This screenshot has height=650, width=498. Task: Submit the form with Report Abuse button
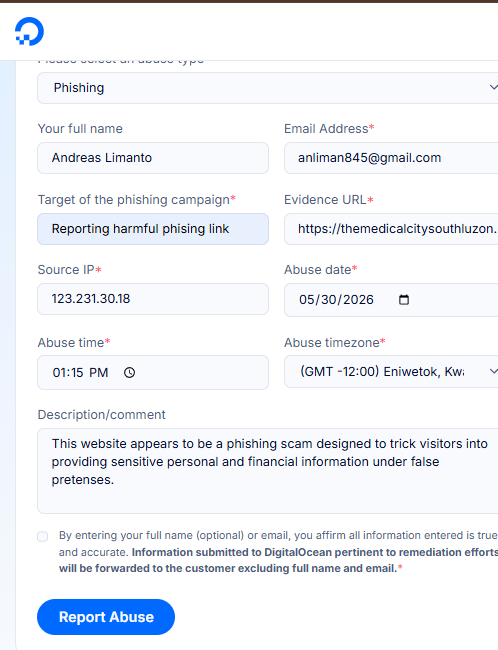pyautogui.click(x=106, y=617)
